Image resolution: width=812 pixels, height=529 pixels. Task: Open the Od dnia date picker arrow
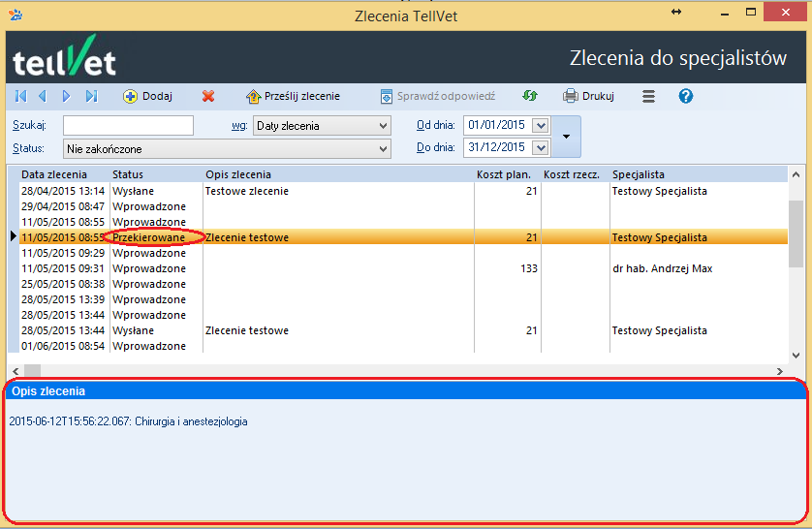[540, 125]
